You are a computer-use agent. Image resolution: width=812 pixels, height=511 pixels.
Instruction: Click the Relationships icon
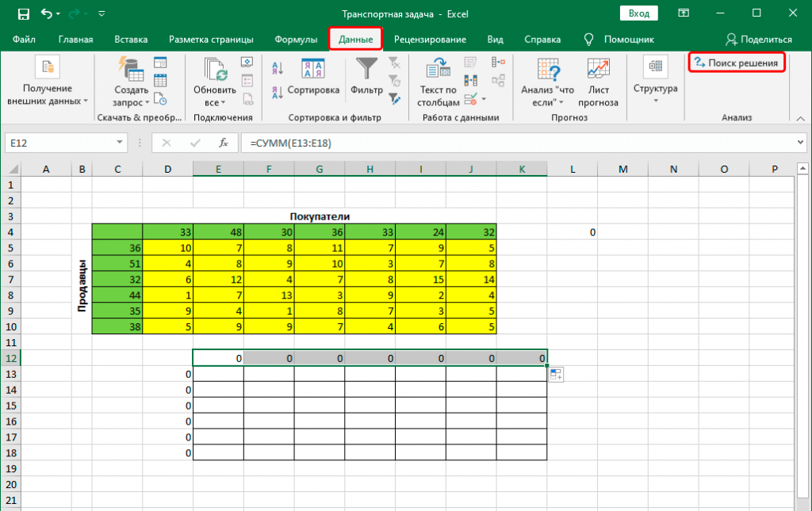click(498, 80)
